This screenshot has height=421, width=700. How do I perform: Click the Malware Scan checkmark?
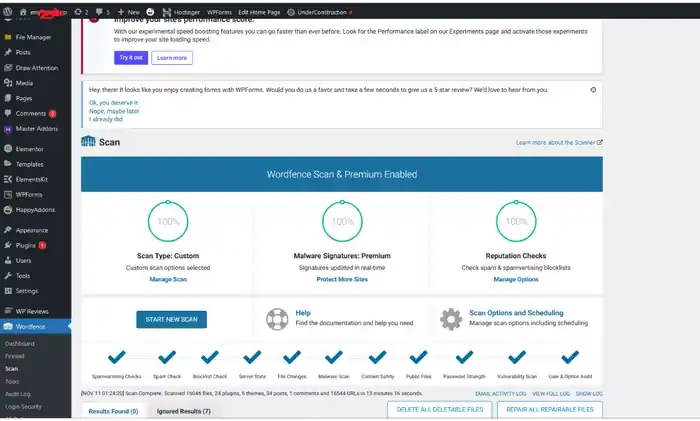tap(333, 357)
